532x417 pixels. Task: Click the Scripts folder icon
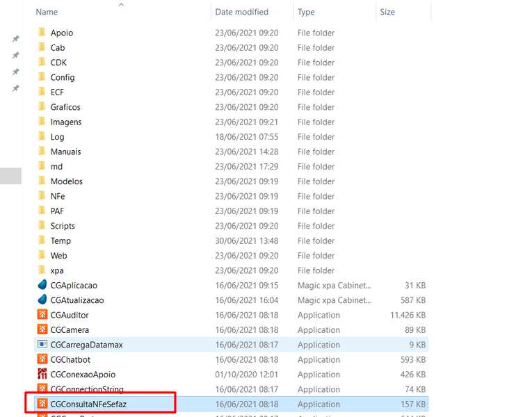[42, 226]
